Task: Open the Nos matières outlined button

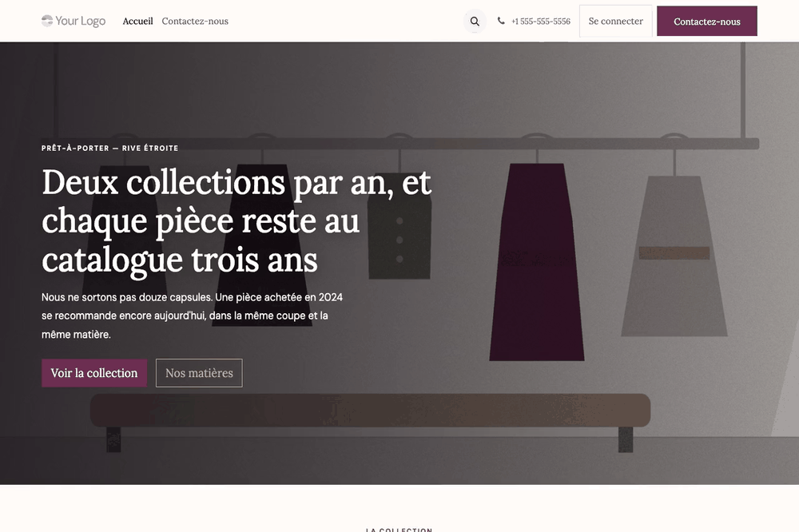Action: coord(199,373)
